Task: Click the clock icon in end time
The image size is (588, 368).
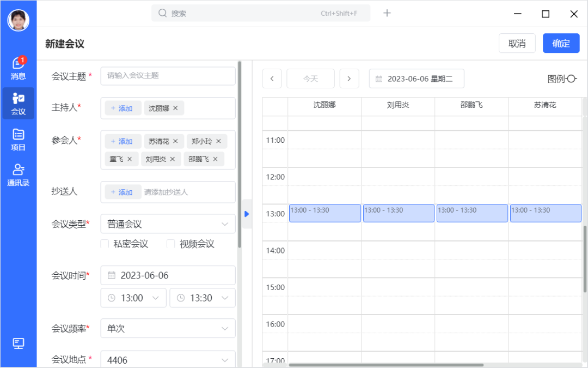Action: tap(181, 298)
